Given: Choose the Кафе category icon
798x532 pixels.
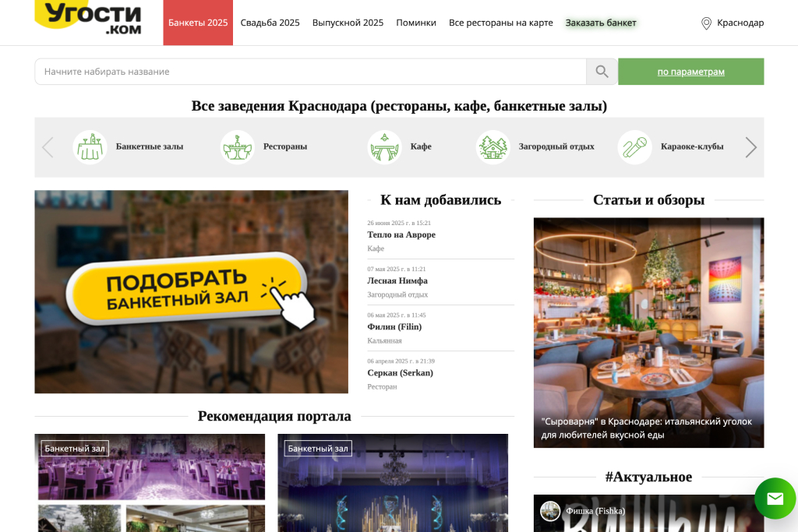Looking at the screenshot, I should (x=384, y=147).
